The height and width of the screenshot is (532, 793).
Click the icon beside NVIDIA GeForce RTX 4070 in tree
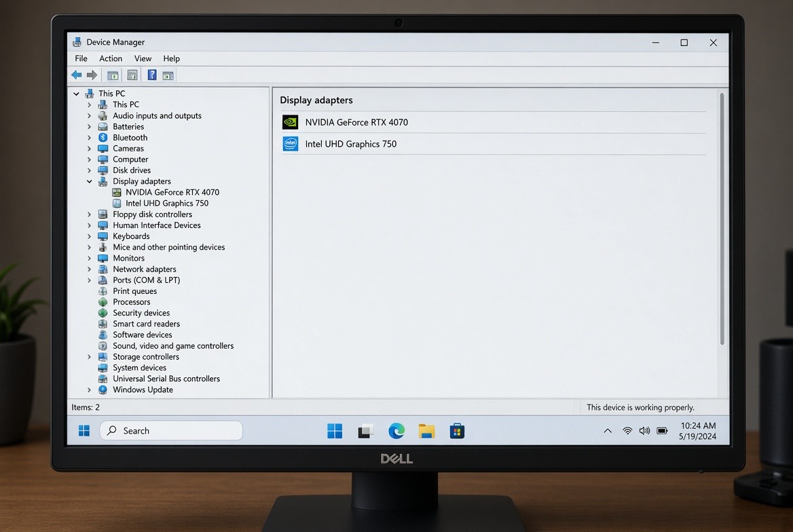(116, 192)
